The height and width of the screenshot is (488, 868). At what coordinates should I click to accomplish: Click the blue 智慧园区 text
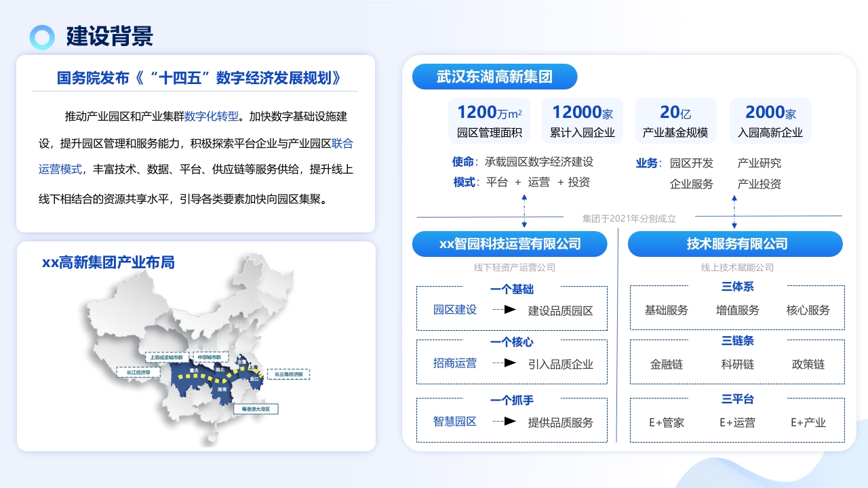[x=455, y=421]
